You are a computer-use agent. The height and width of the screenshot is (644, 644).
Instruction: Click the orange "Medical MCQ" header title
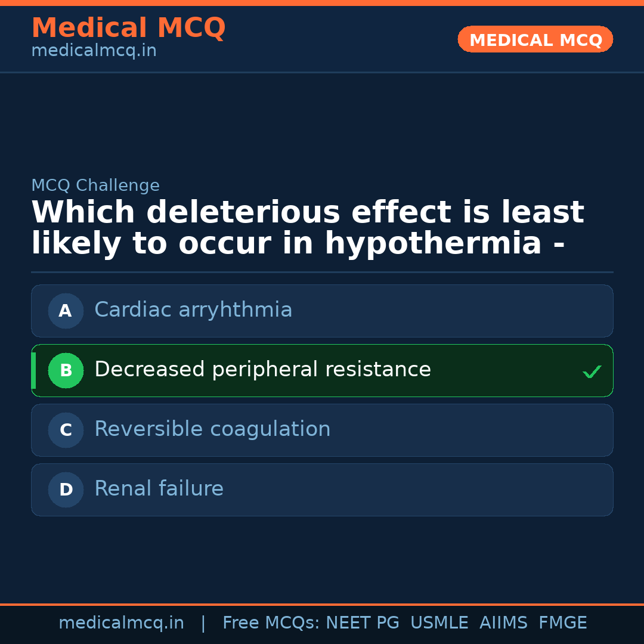pyautogui.click(x=128, y=28)
